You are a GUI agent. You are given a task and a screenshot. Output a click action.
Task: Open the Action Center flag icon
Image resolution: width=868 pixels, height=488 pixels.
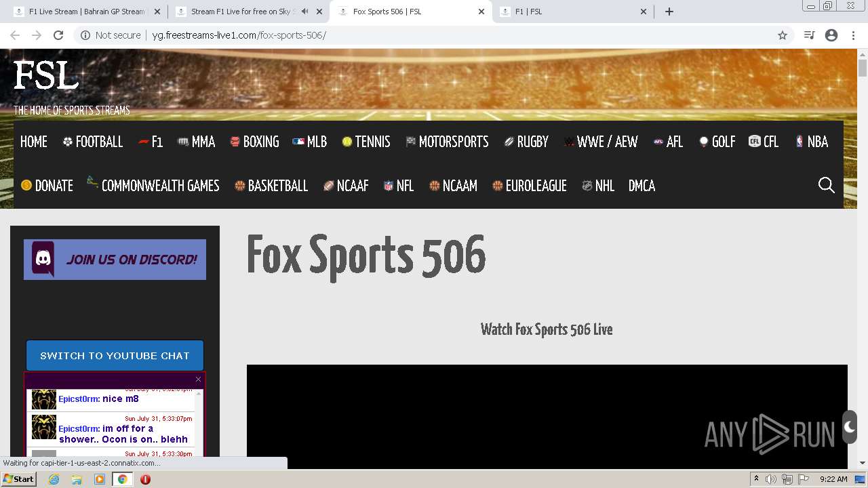coord(804,479)
